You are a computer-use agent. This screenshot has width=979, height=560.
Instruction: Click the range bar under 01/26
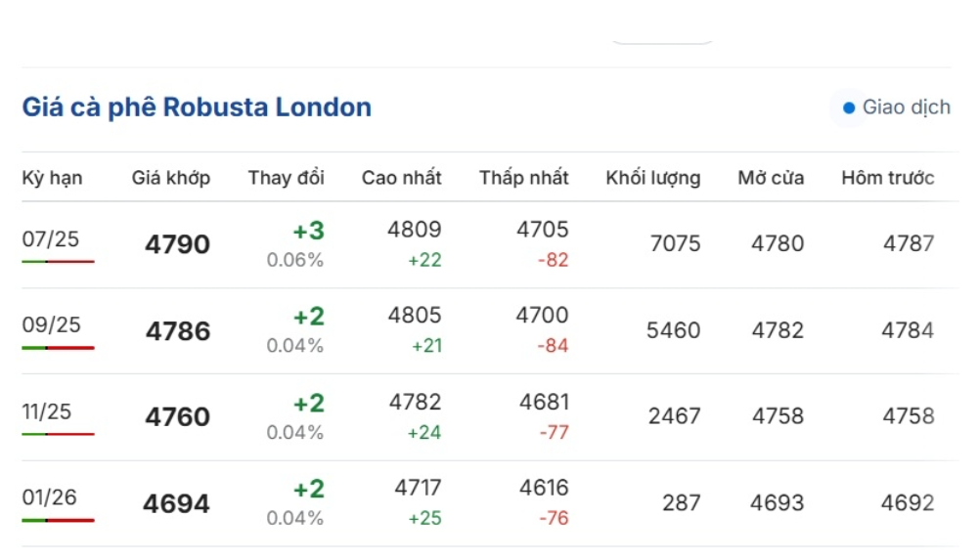[58, 520]
